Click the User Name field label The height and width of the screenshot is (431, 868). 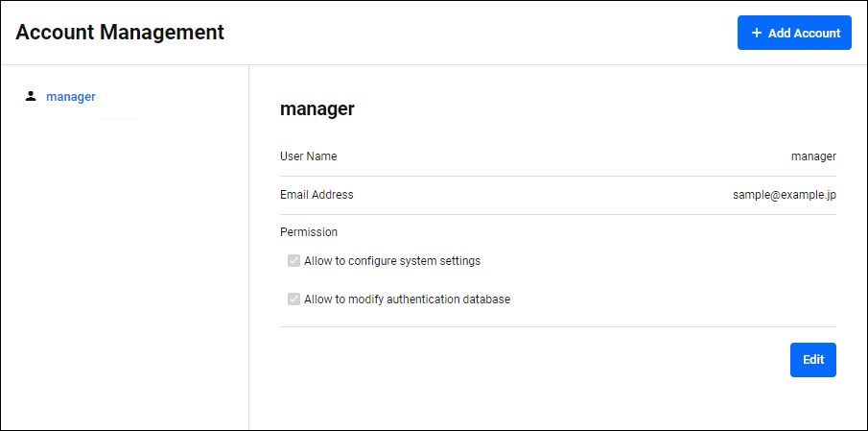(308, 156)
